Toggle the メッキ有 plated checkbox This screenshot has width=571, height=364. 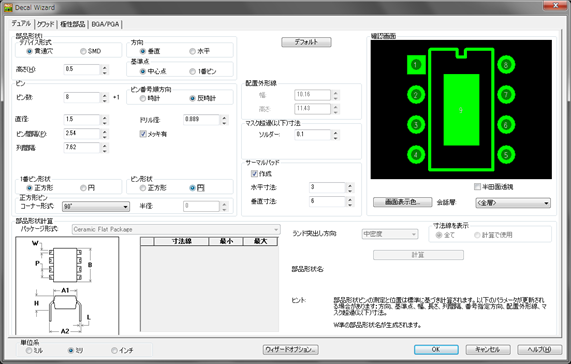(143, 134)
